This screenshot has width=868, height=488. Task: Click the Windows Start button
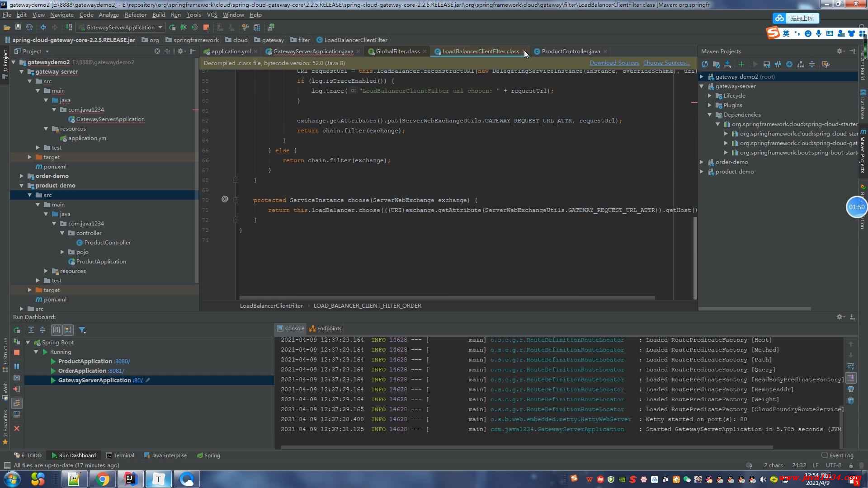(12, 479)
